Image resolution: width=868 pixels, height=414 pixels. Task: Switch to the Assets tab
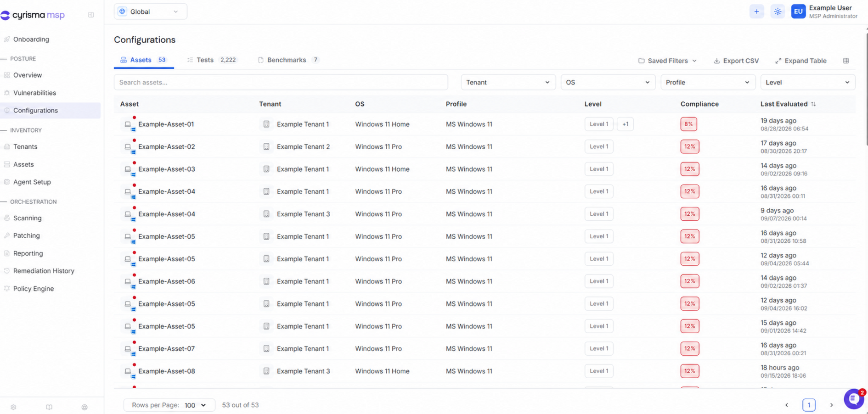coord(143,60)
